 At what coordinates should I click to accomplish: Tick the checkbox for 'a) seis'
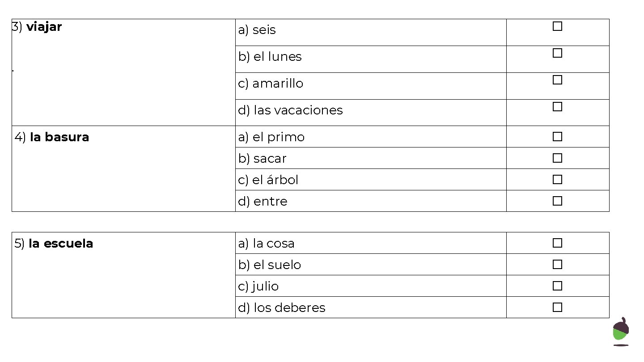(x=557, y=26)
